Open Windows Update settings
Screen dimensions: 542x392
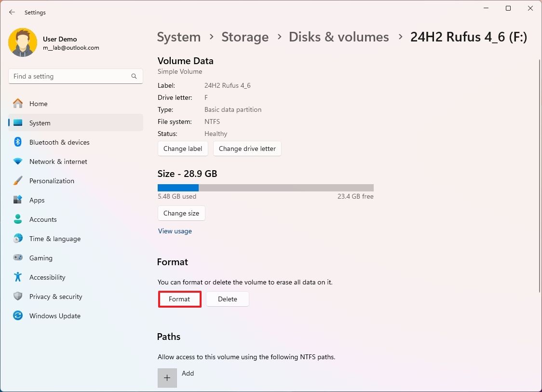tap(54, 316)
